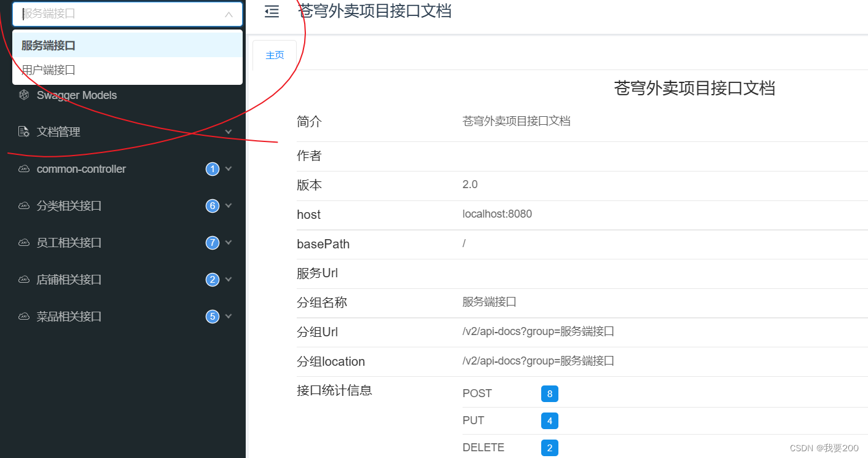Viewport: 868px width, 458px height.
Task: Click the Swagger Models cube icon
Action: (24, 95)
